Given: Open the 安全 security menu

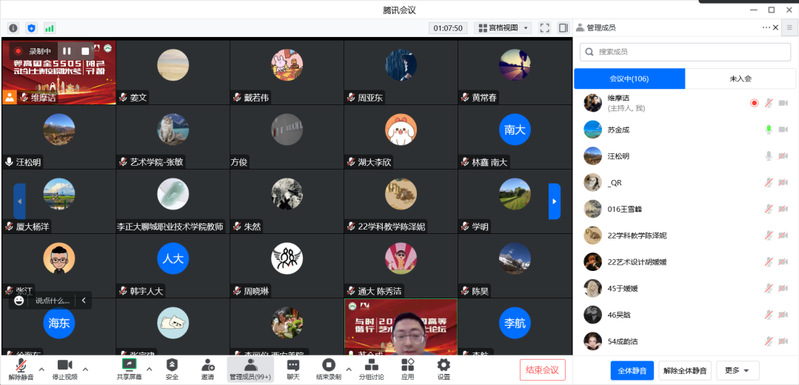Looking at the screenshot, I should tap(172, 369).
